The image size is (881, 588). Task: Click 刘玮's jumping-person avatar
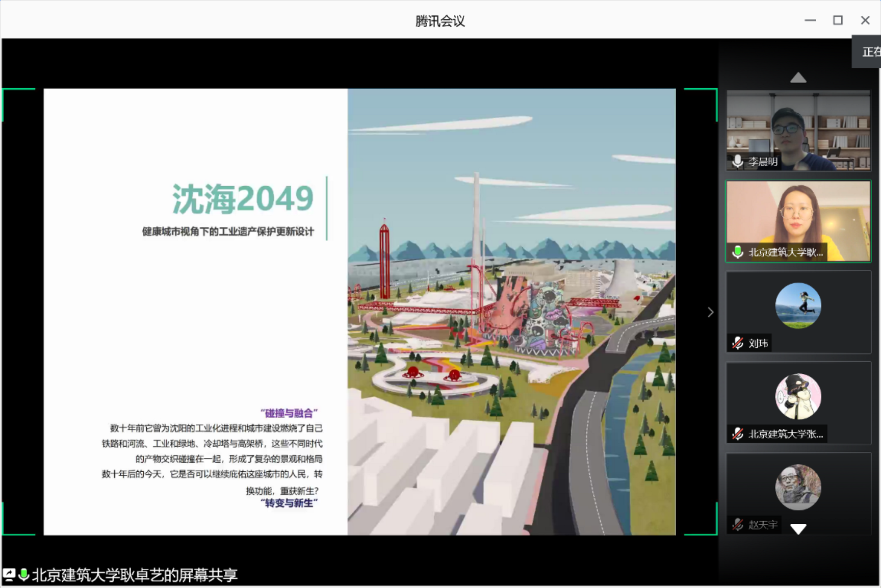pos(798,305)
